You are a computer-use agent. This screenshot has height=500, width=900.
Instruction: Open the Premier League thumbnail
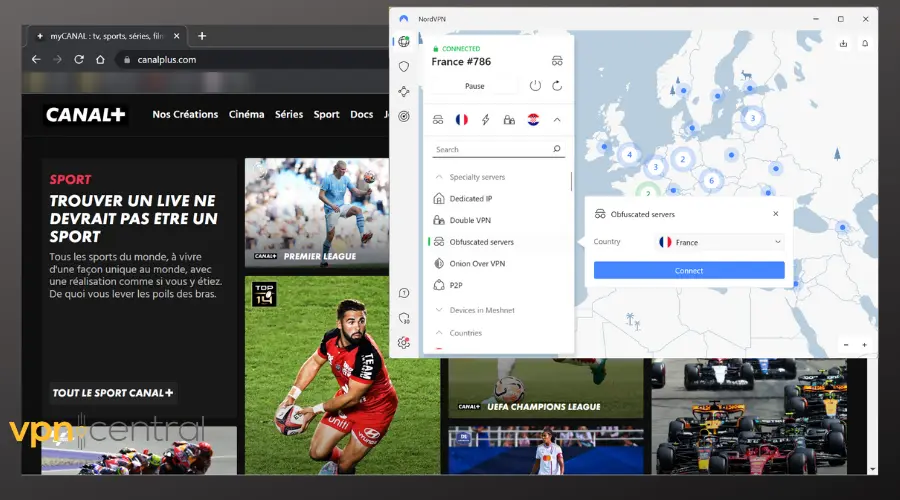tap(317, 212)
